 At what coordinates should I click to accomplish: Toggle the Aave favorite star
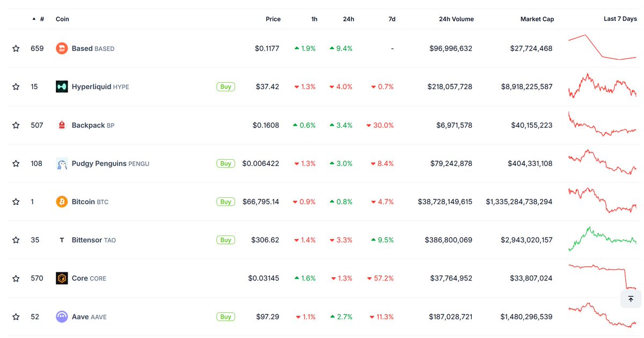(x=16, y=317)
